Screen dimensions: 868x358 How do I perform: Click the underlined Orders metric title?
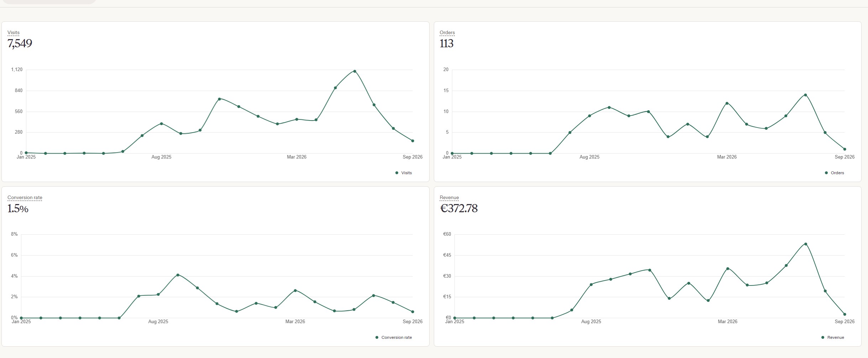[x=447, y=32]
